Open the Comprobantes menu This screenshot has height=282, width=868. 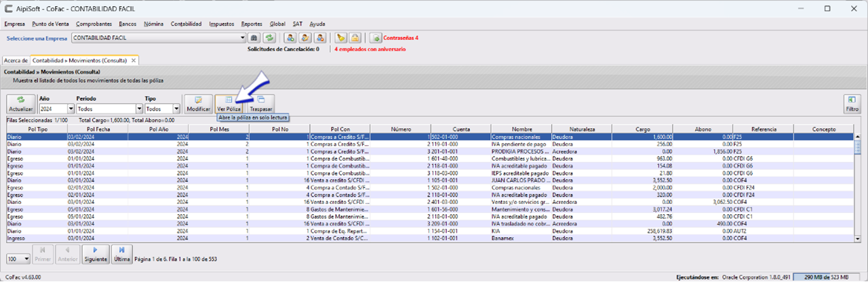[x=94, y=24]
